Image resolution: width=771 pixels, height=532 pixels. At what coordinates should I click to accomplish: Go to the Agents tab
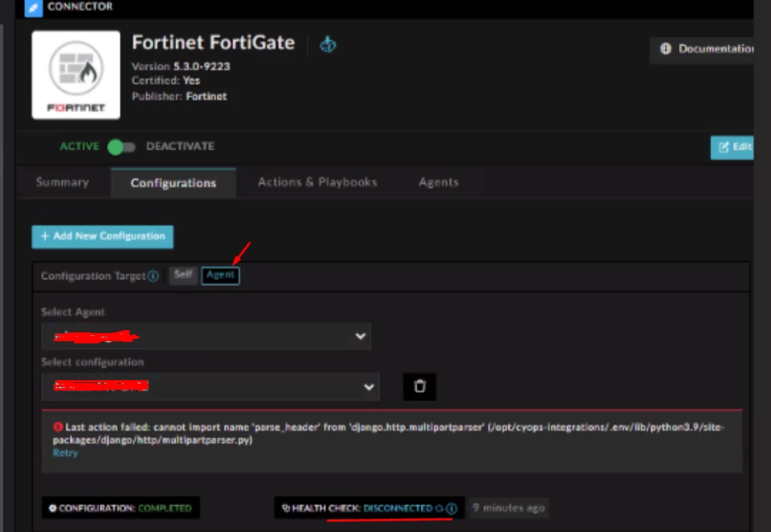[439, 183]
